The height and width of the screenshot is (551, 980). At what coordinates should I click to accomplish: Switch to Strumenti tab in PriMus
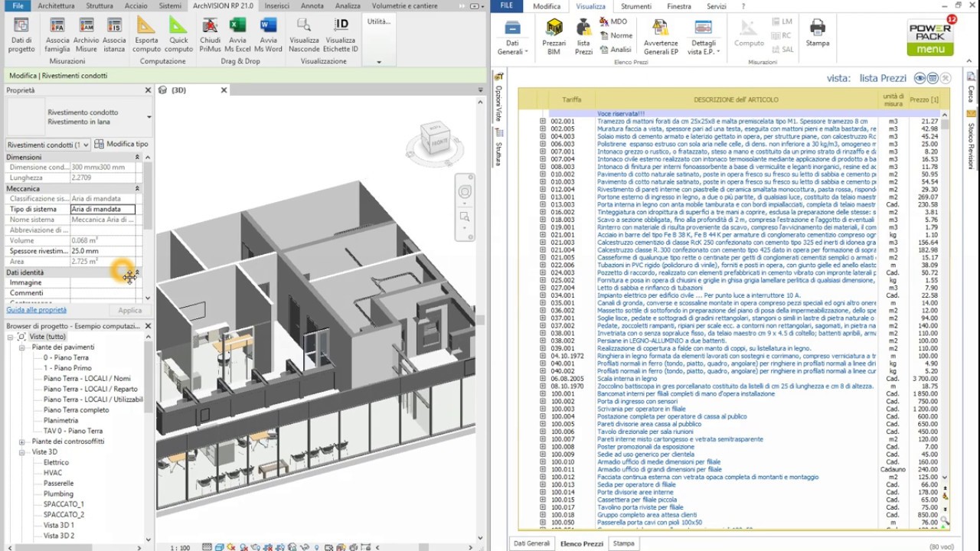point(635,6)
